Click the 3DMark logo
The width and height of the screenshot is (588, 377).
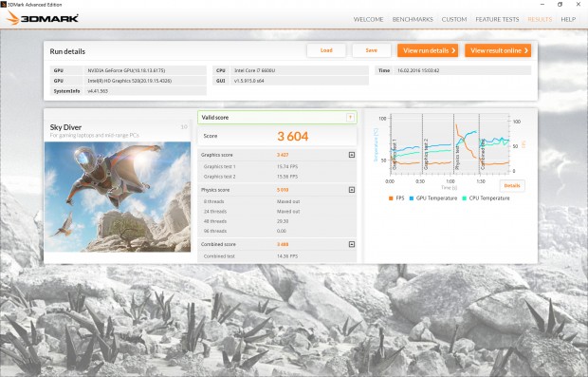click(43, 18)
